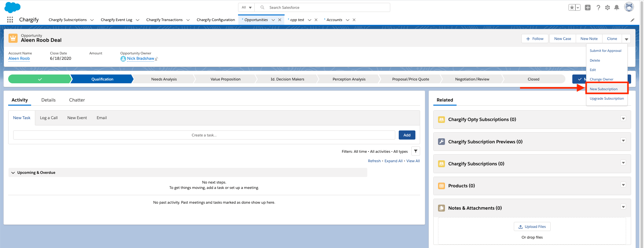
Task: Select the Needs Analysis stage in path
Action: (164, 79)
